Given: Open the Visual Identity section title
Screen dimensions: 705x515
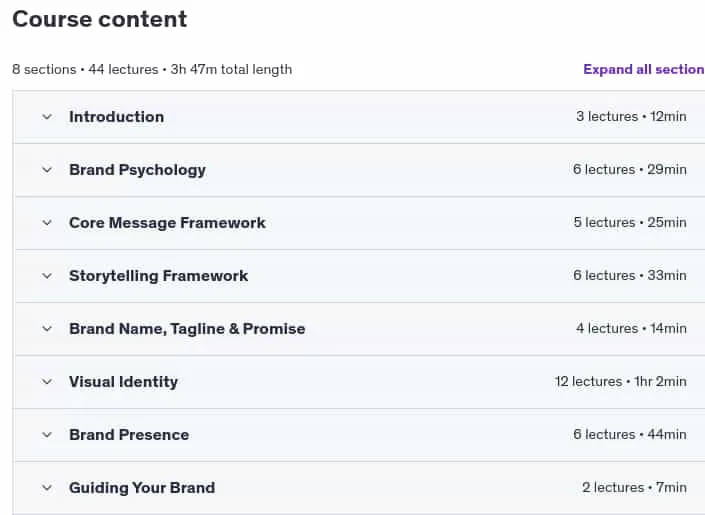Looking at the screenshot, I should click(x=123, y=382).
